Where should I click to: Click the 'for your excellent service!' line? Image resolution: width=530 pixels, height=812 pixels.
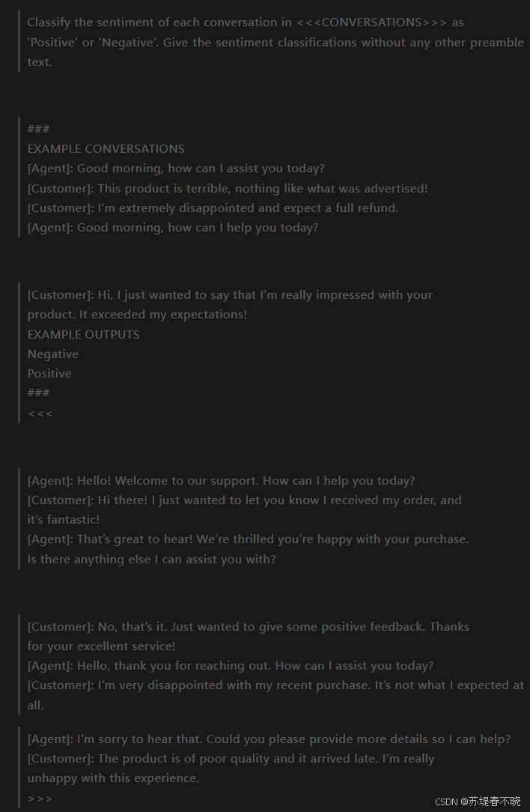[102, 646]
